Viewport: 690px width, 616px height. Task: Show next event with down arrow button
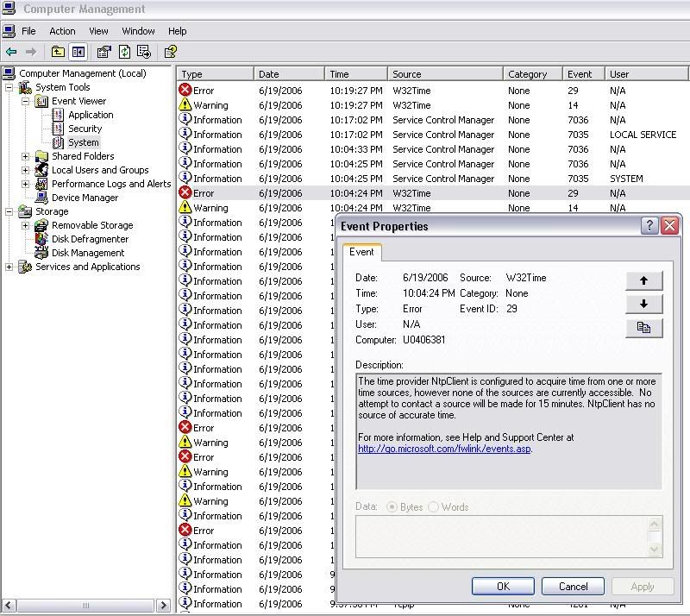point(643,304)
